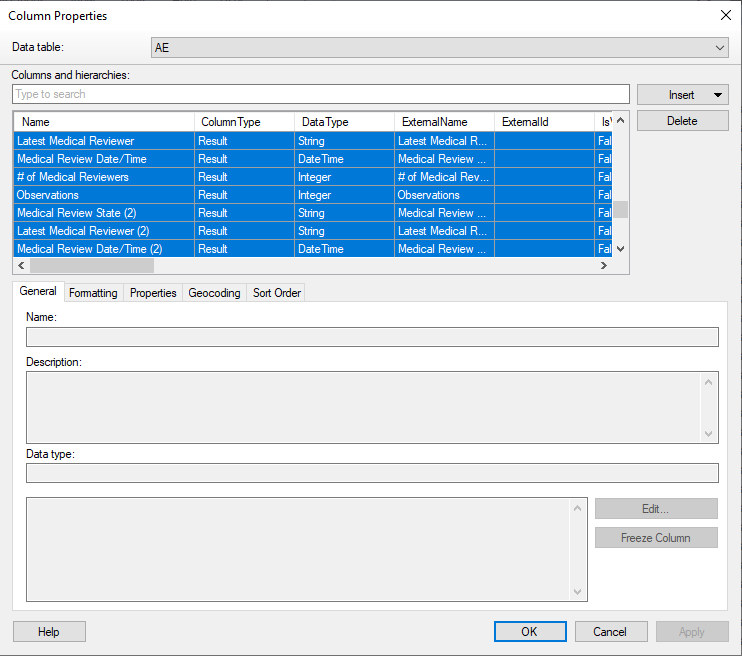Click the Description text area
Image resolution: width=742 pixels, height=656 pixels.
tap(372, 408)
